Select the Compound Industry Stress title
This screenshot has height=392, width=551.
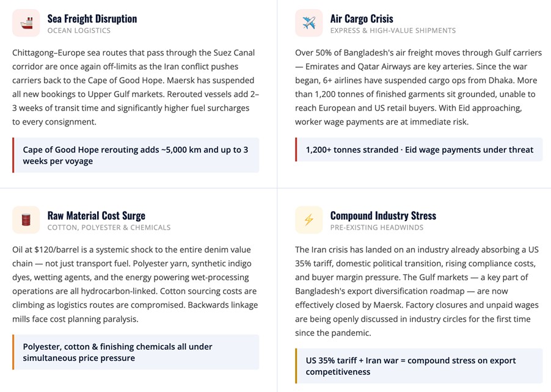coord(383,215)
